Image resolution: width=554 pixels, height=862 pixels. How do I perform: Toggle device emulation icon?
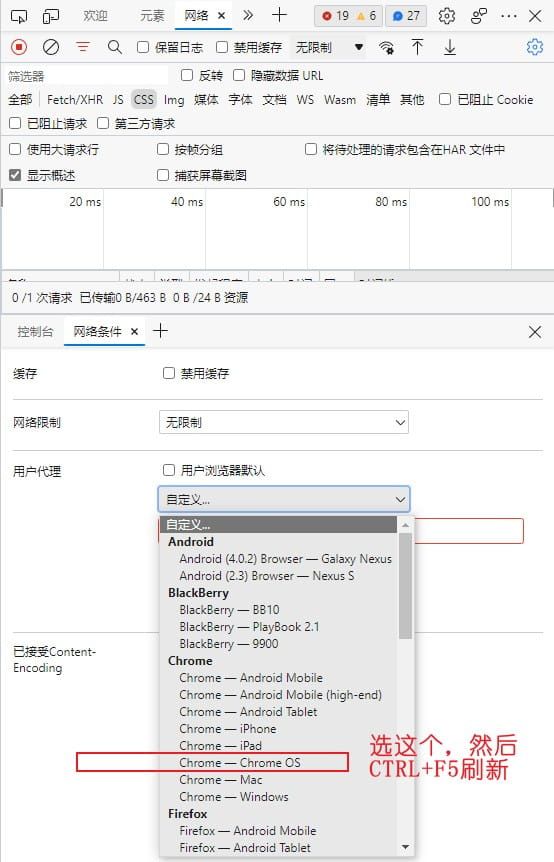[51, 16]
